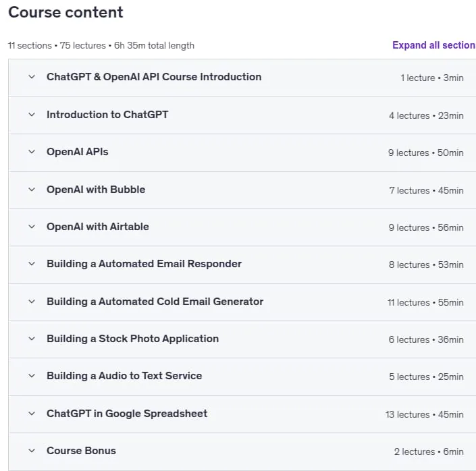Expand chevron next to OpenAI with Bubble
Screen dimensions: 476x471
click(32, 190)
